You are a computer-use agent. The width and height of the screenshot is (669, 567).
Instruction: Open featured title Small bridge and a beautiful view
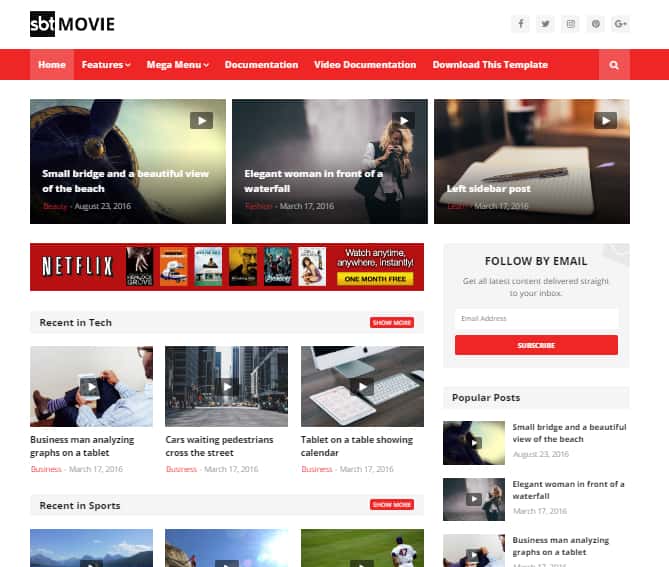(125, 181)
